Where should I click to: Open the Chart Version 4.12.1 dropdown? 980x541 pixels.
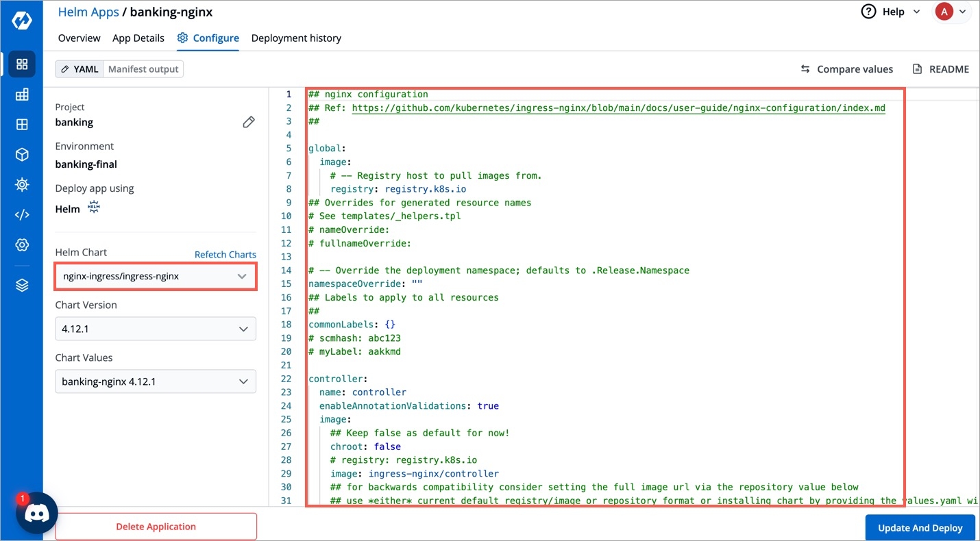point(156,329)
